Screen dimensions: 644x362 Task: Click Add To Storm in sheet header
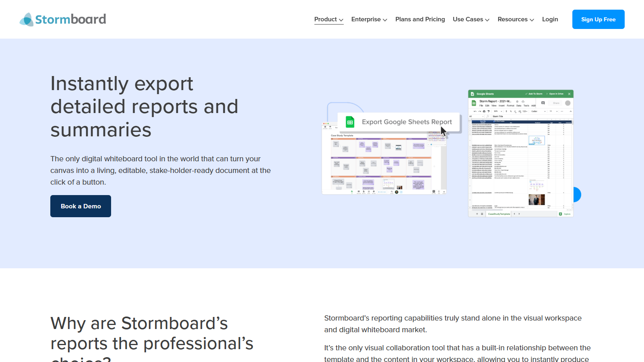click(534, 94)
